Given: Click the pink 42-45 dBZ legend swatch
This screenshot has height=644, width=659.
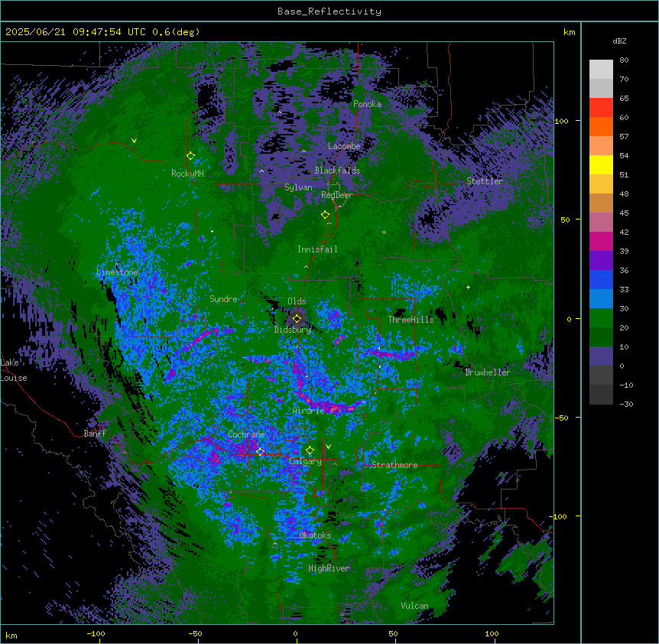Looking at the screenshot, I should [601, 223].
